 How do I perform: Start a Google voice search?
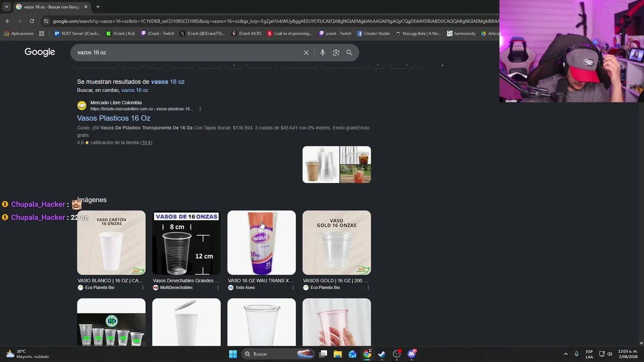(x=323, y=52)
